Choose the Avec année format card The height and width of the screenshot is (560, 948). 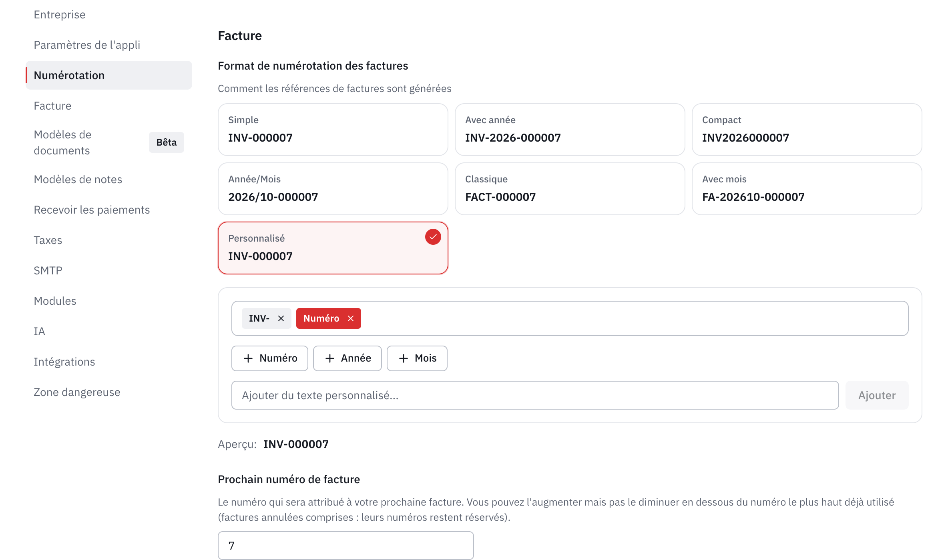(x=570, y=130)
